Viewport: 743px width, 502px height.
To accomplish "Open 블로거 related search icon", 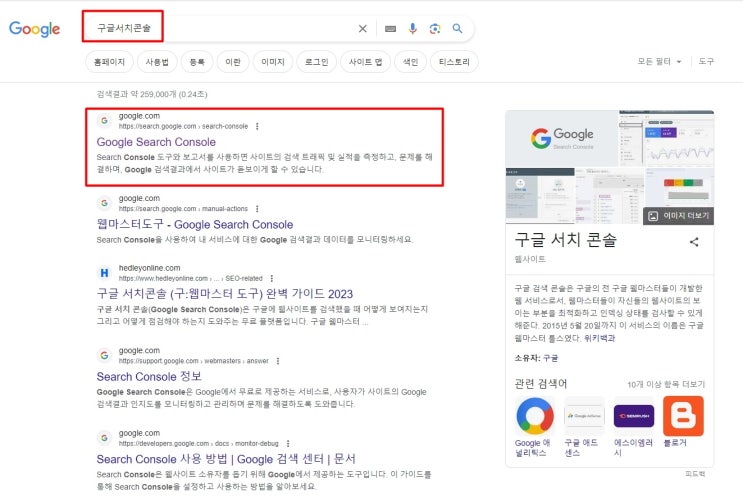I will click(683, 416).
